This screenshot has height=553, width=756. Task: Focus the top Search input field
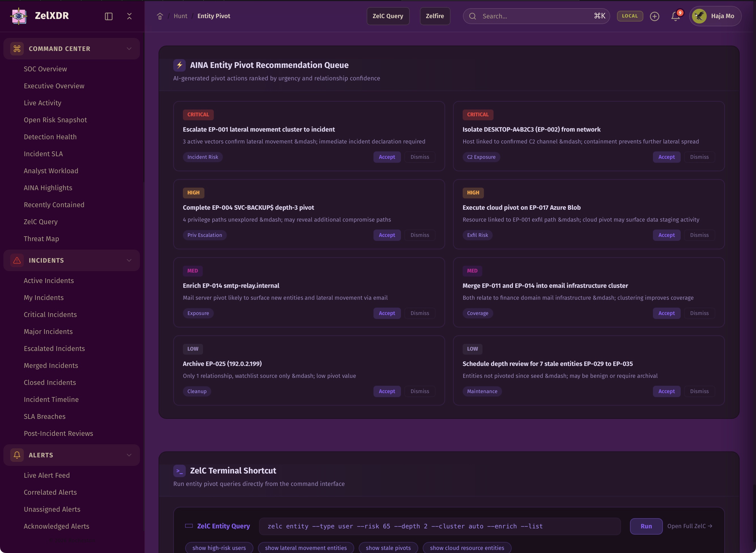(536, 16)
